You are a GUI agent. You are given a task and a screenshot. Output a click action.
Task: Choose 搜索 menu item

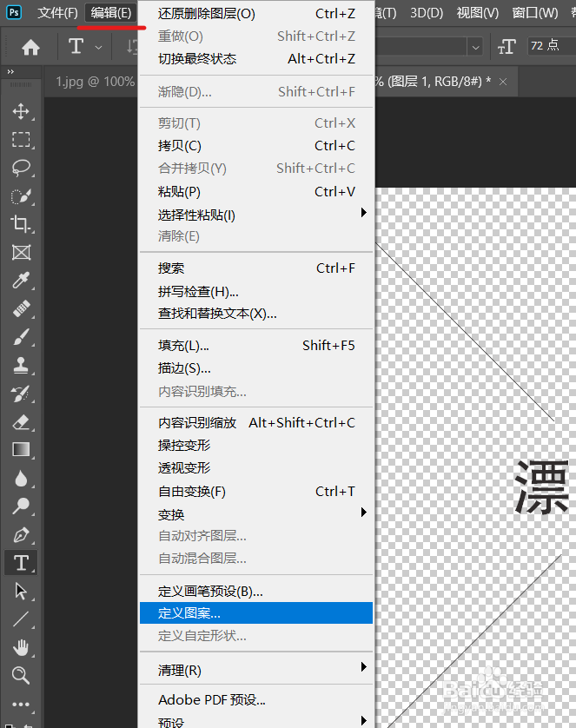pyautogui.click(x=255, y=268)
